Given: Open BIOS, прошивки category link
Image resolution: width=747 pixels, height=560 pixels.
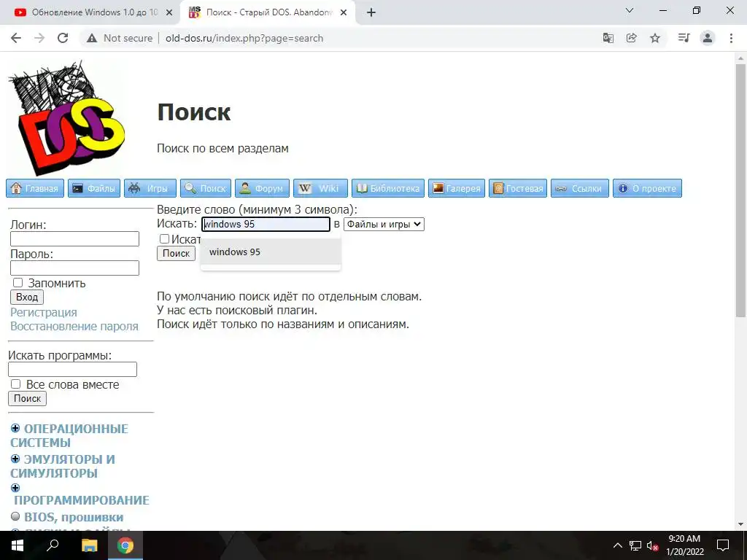Looking at the screenshot, I should tap(74, 517).
